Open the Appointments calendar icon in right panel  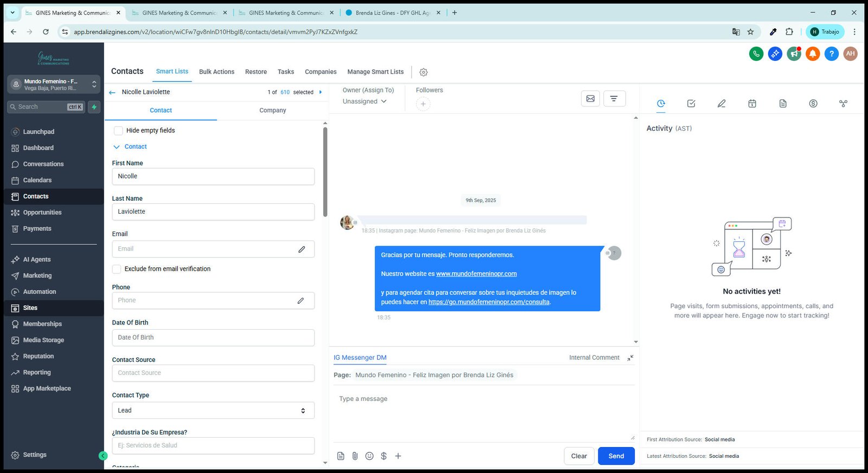click(x=752, y=104)
